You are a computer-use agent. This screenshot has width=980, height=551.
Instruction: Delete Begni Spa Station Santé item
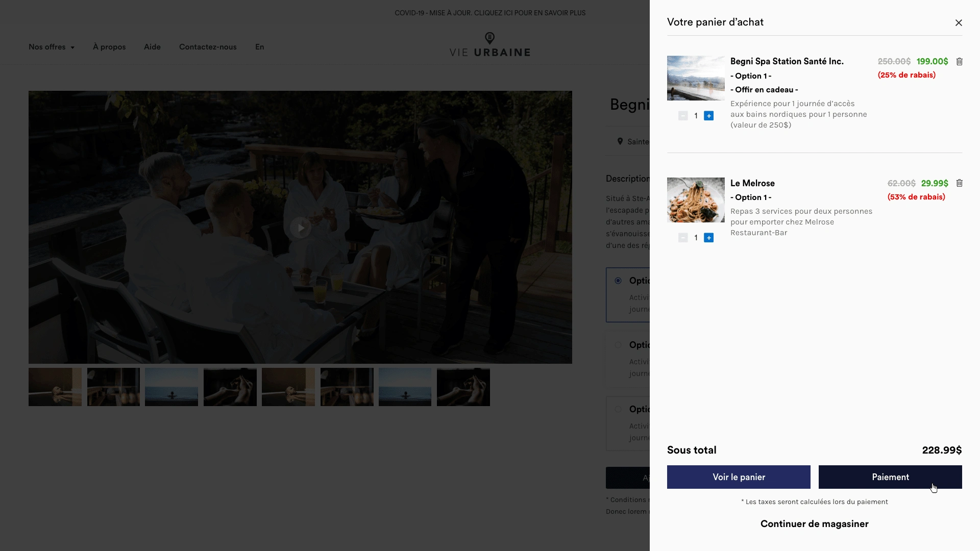[960, 61]
